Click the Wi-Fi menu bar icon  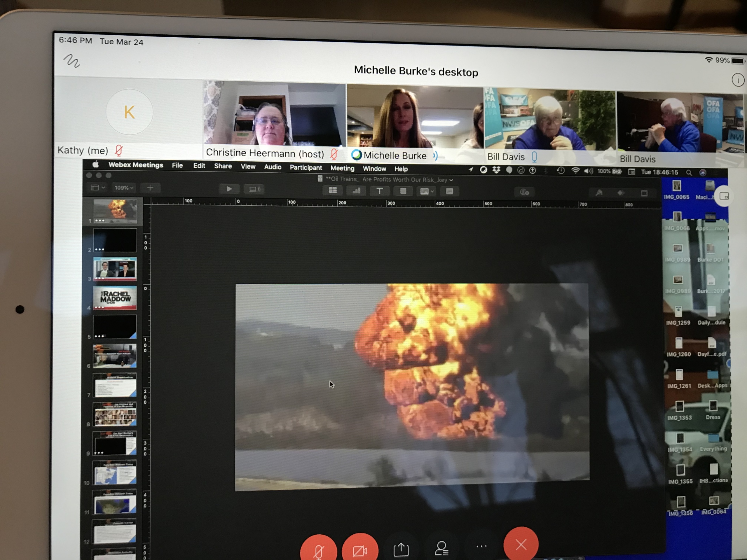point(575,171)
